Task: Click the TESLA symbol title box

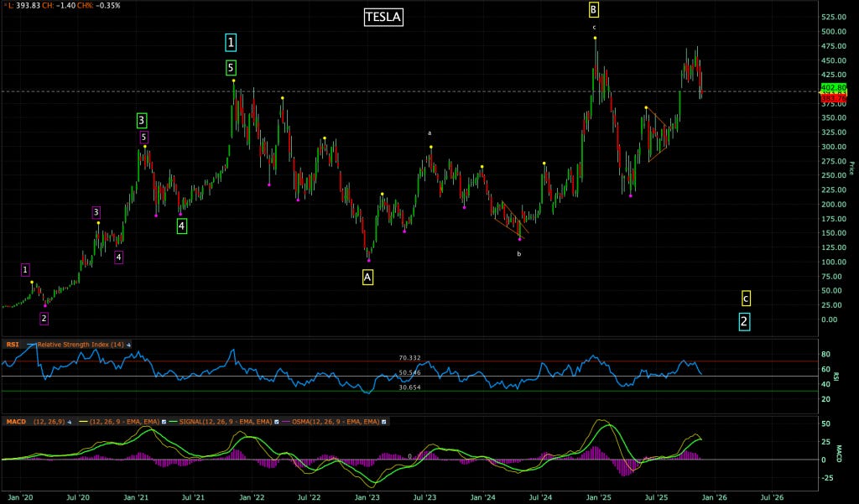Action: coord(382,17)
